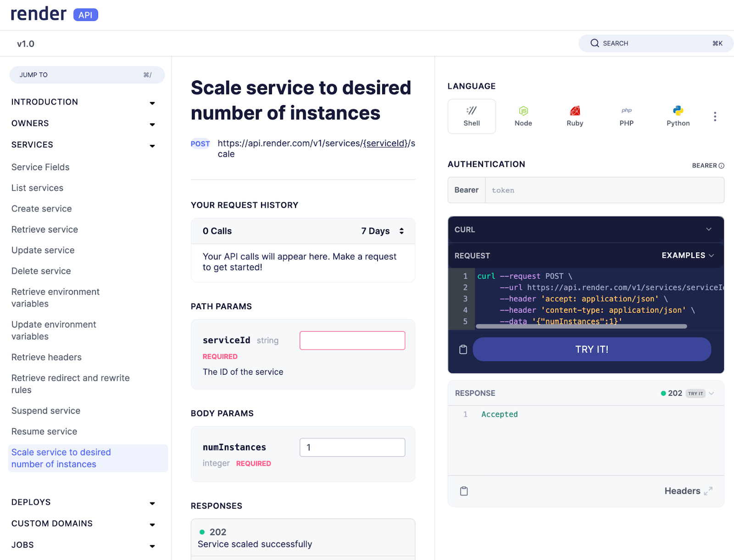This screenshot has height=560, width=734.
Task: Collapse the CURL code panel
Action: pyautogui.click(x=709, y=229)
